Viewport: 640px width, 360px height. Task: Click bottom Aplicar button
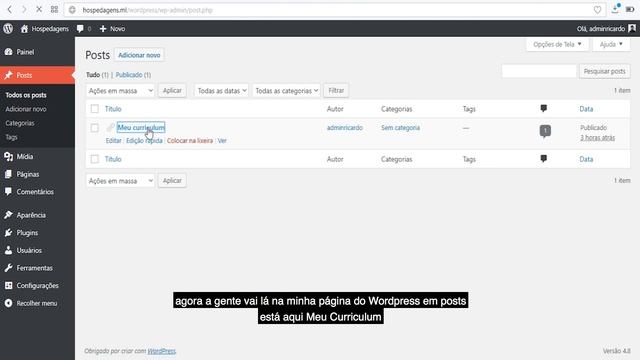[x=172, y=180]
